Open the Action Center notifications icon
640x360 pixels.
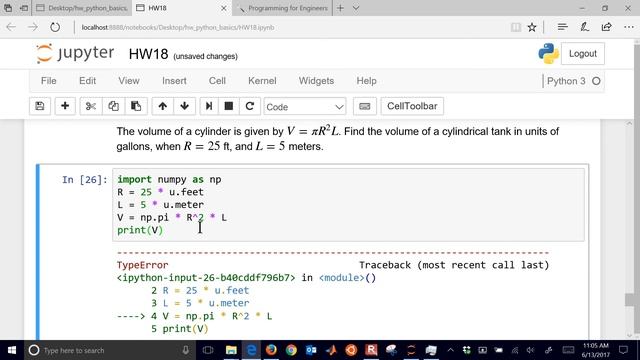tap(623, 350)
